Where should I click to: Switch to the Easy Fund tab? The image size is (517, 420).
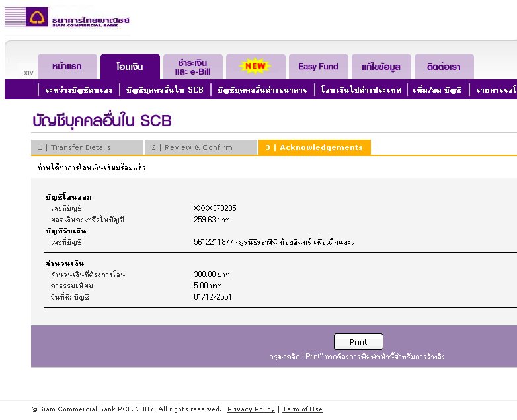click(319, 67)
